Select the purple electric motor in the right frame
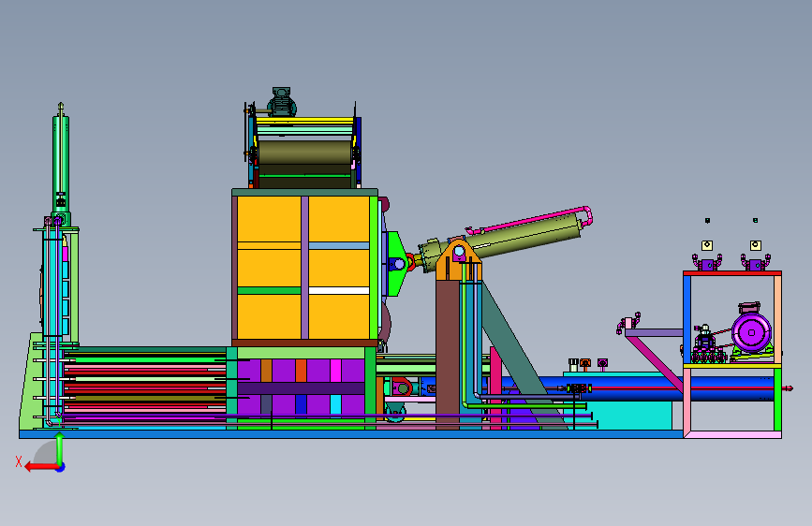 point(751,331)
